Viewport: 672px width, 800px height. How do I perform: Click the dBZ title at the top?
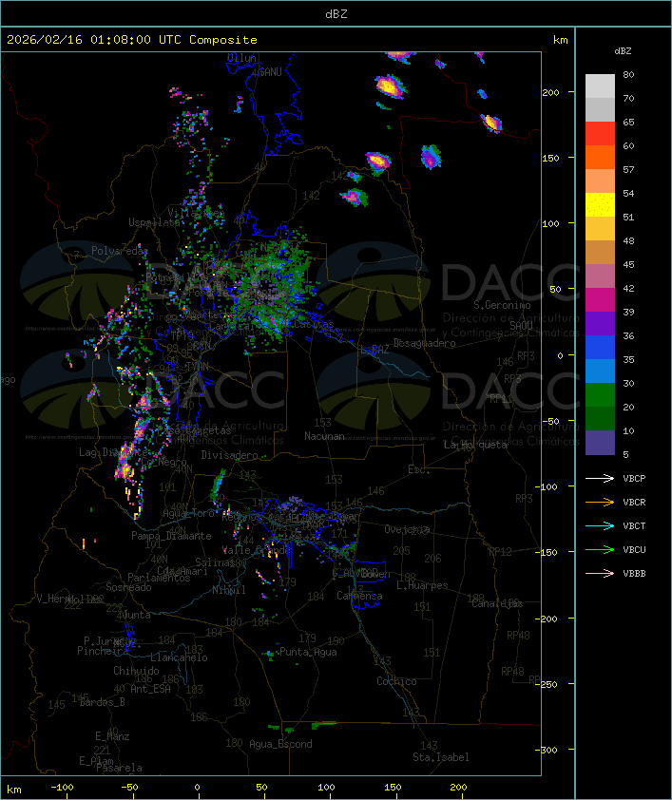[336, 14]
